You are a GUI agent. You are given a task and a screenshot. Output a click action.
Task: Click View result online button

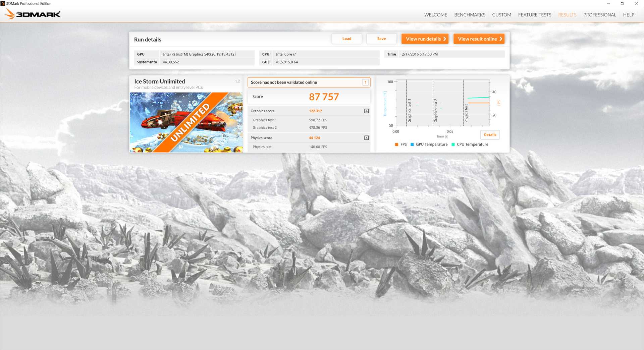[x=479, y=39]
